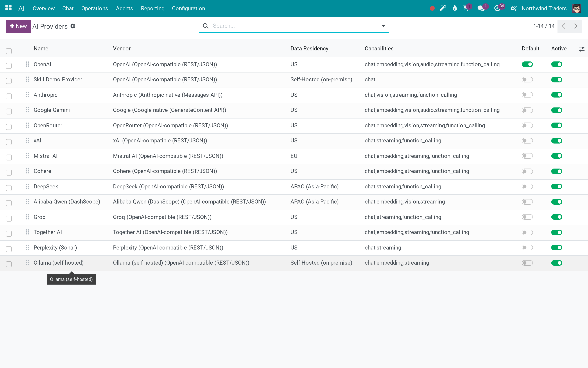
Task: Click the drag handle for Perplexity (Sonar) row
Action: click(x=27, y=247)
